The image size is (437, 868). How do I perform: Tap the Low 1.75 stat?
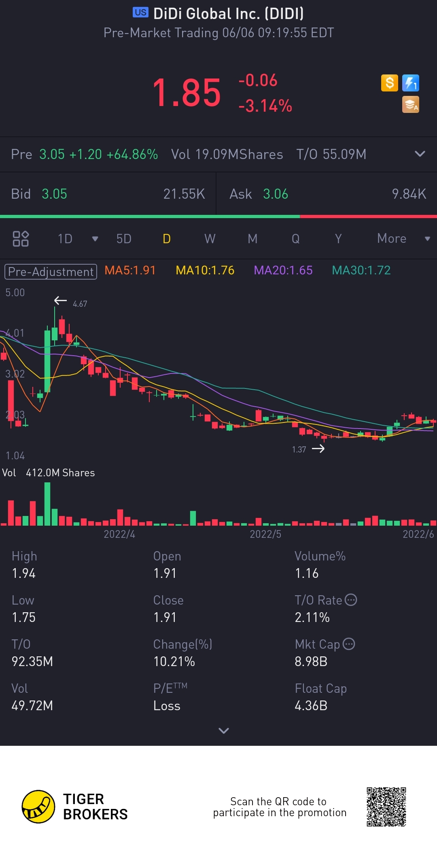pos(23,609)
